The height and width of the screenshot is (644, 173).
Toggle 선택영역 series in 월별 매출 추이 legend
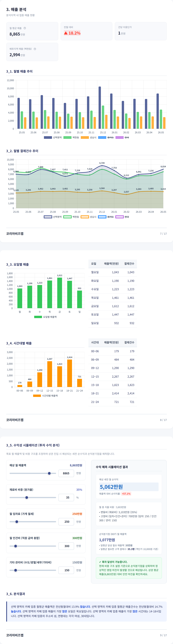(53, 137)
